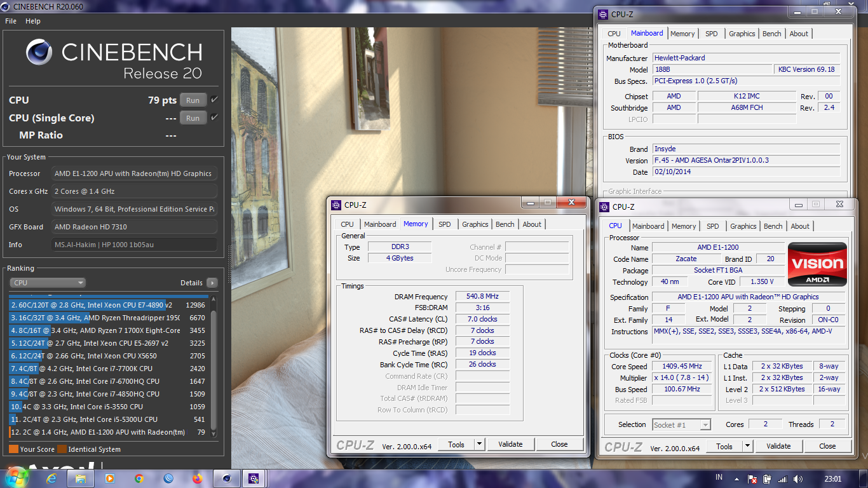
Task: Click Tools button in the Memory window
Action: coord(456,444)
